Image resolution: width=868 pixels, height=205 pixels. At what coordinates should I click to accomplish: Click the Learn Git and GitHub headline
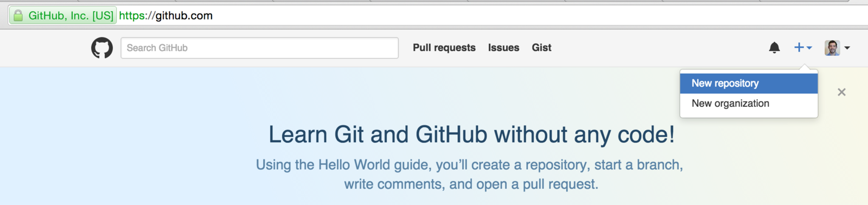(471, 134)
